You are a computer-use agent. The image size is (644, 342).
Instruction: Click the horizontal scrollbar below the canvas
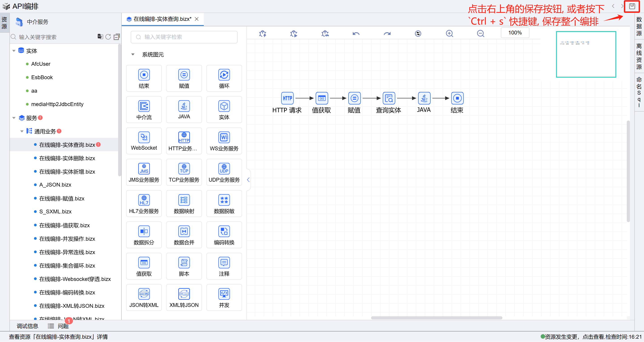436,318
